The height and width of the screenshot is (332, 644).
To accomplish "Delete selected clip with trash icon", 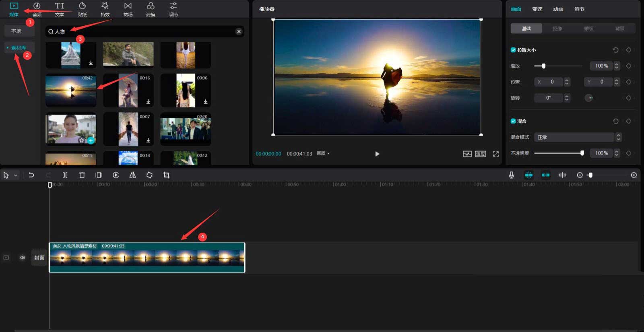I will pyautogui.click(x=82, y=175).
